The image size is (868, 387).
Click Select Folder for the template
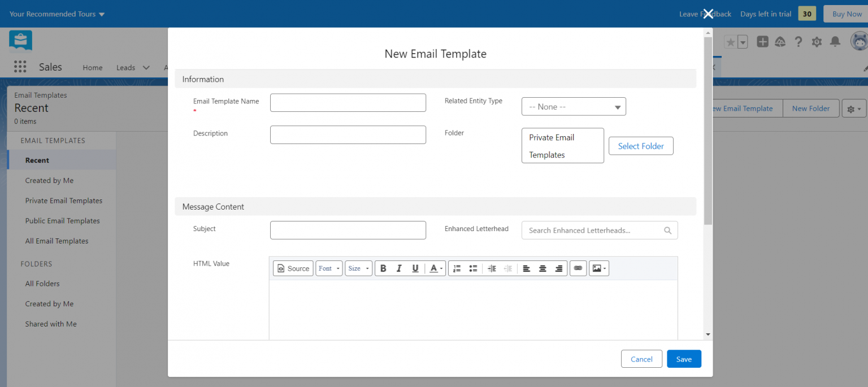(x=641, y=146)
